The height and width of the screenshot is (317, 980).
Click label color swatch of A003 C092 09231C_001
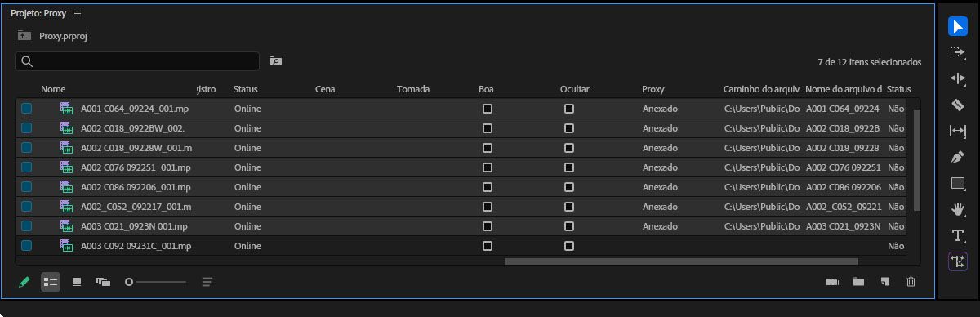point(27,246)
